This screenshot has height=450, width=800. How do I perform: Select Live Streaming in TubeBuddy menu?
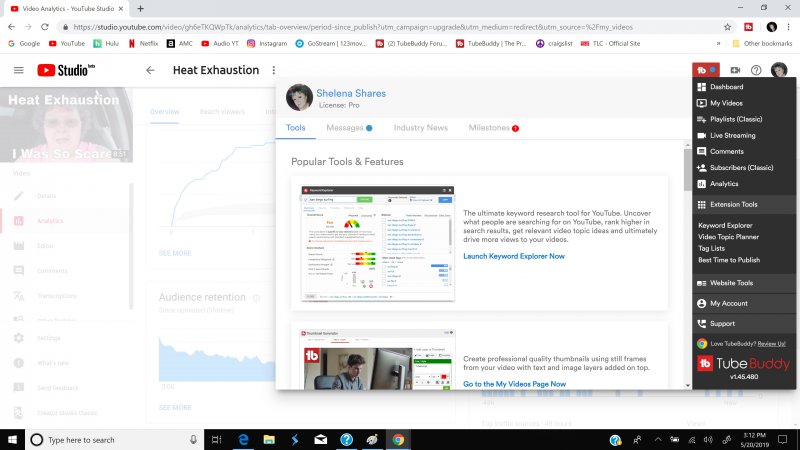pos(732,135)
